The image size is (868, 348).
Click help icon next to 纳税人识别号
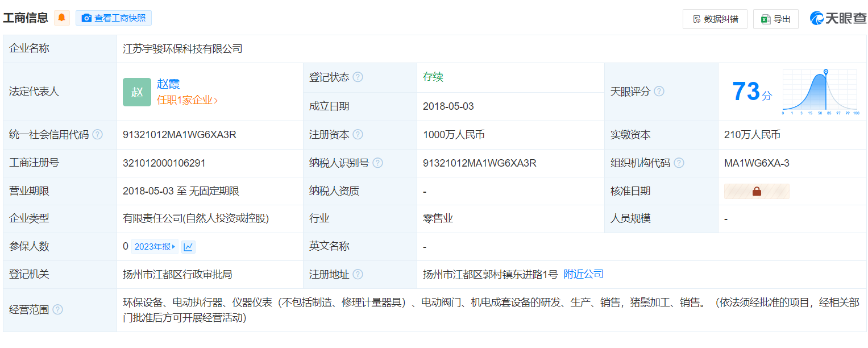377,163
